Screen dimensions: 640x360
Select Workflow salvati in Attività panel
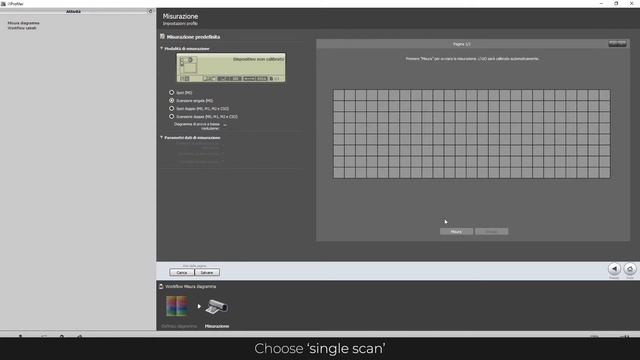22,28
